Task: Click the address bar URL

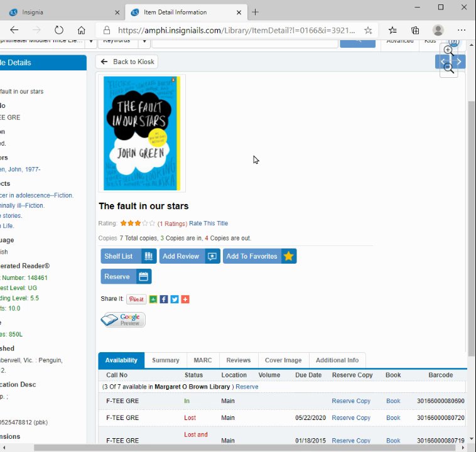Action: 237,30
